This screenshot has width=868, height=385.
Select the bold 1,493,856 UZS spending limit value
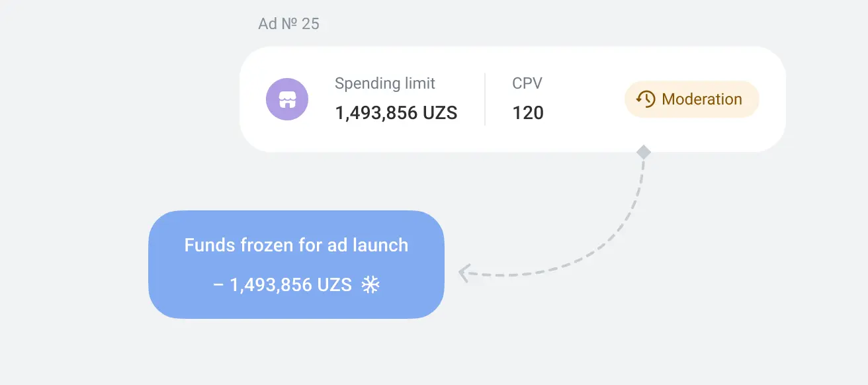[x=396, y=113]
